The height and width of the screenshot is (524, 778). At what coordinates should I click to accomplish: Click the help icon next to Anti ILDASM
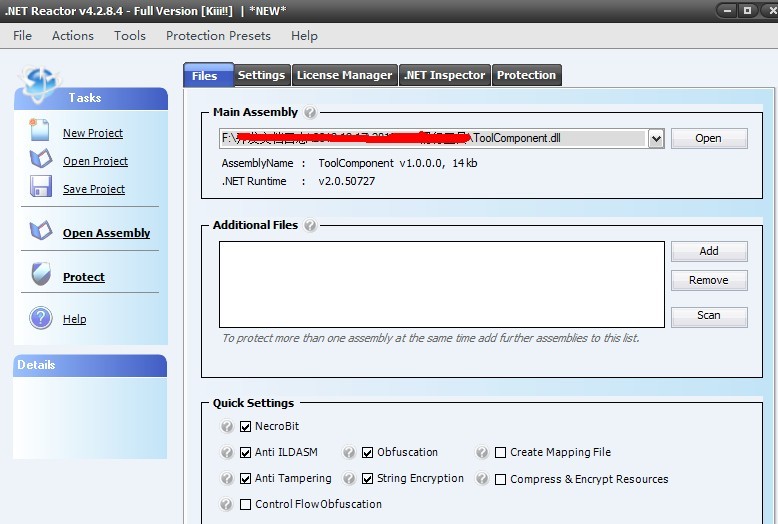point(227,453)
